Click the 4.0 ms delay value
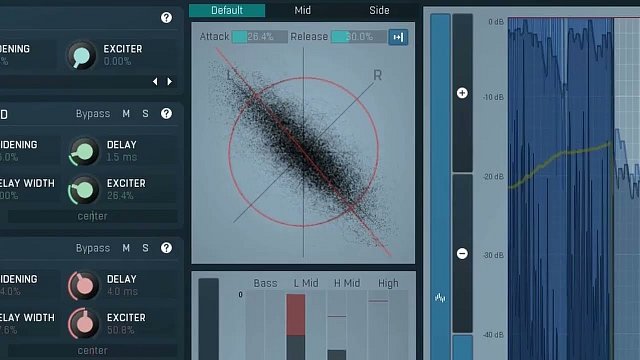 click(x=122, y=291)
